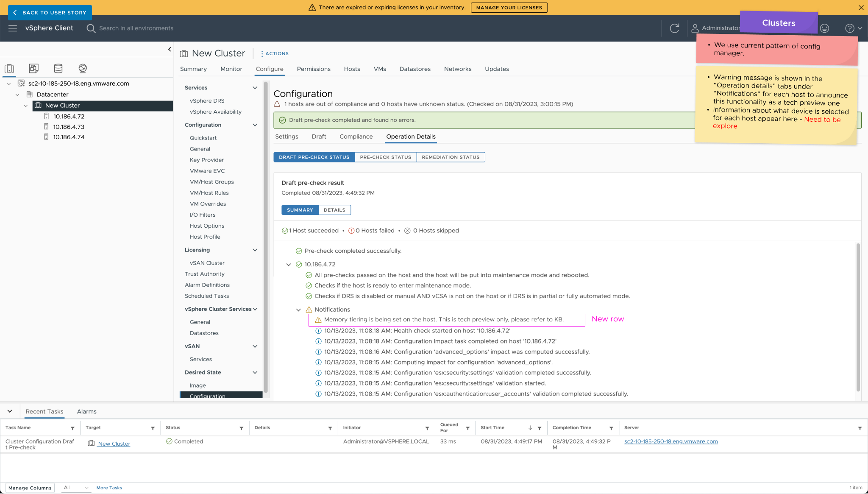Open the New Cluster task target link
Image resolution: width=868 pixels, height=494 pixels.
click(114, 444)
